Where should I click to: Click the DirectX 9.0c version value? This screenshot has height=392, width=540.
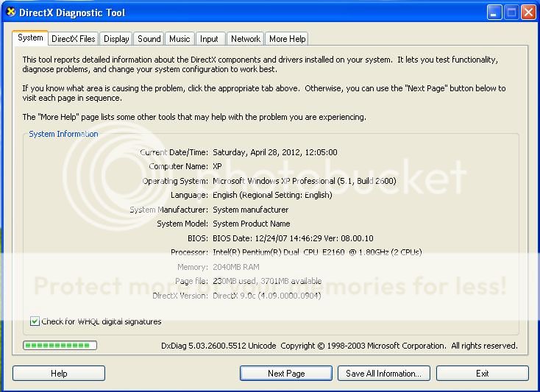(x=267, y=296)
